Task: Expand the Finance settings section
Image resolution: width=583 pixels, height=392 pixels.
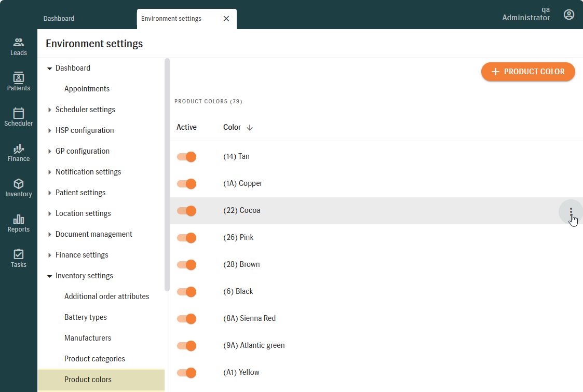Action: pos(50,255)
